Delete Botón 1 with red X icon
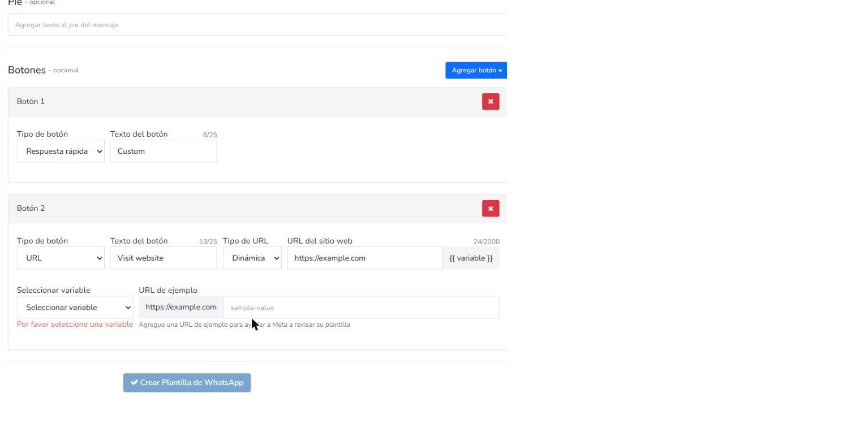 click(x=491, y=102)
